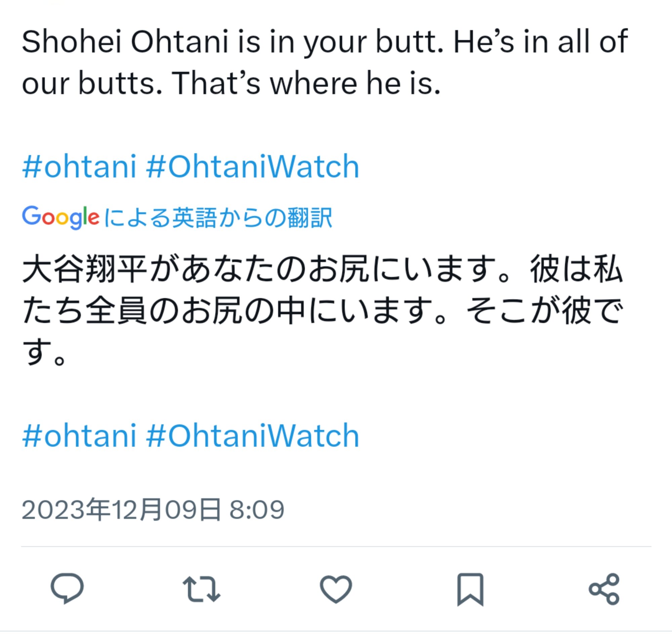Click the 8:09 time in the timestamp
This screenshot has width=672, height=638.
257,509
